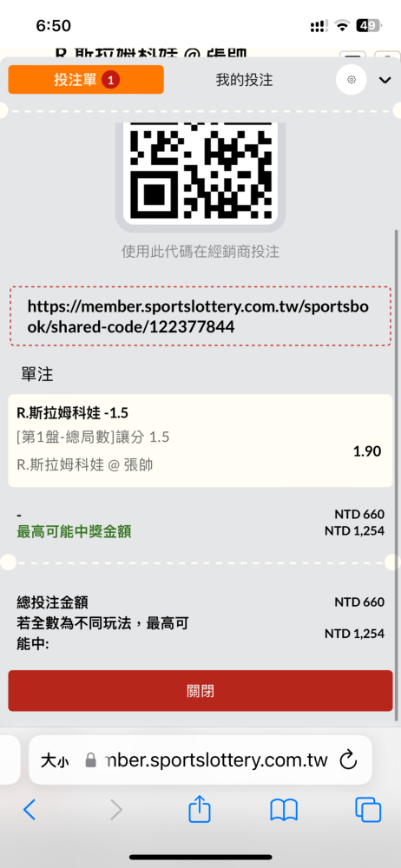Tap the lock icon in address bar
The image size is (401, 868).
tap(90, 760)
